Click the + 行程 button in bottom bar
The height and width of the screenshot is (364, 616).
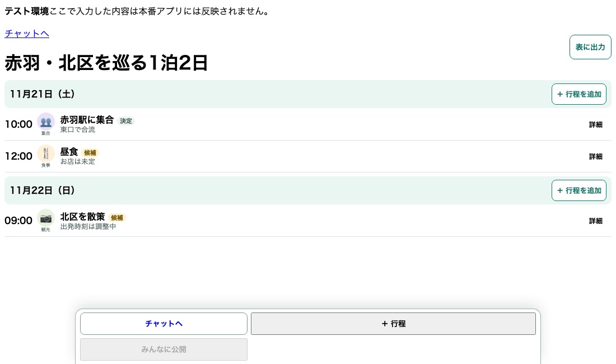[393, 324]
